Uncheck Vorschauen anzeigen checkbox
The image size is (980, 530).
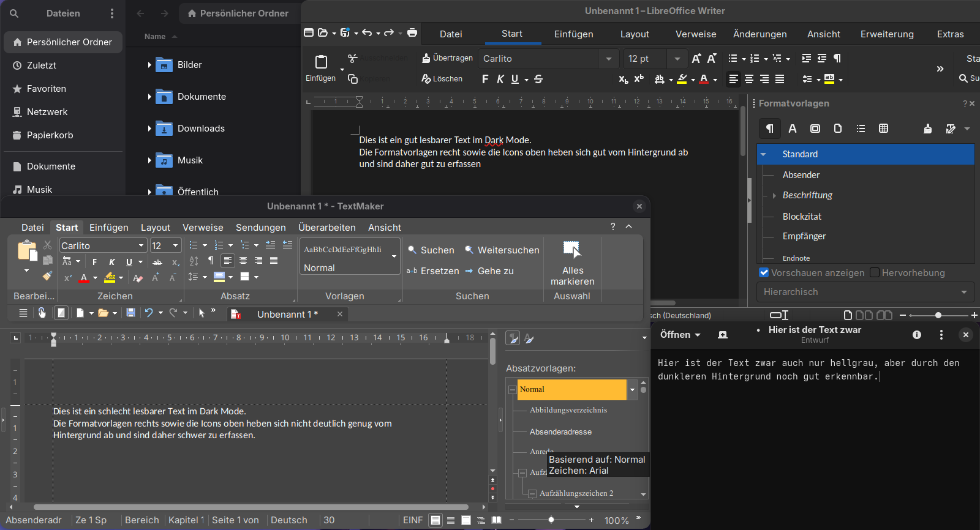point(764,272)
